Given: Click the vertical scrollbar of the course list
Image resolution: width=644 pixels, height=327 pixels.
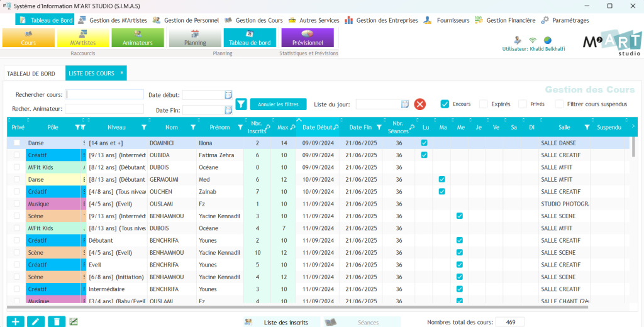Looking at the screenshot, I should coord(633,147).
